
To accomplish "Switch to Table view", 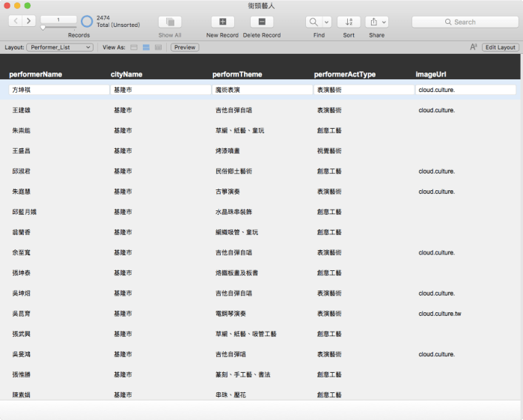I will coord(158,47).
